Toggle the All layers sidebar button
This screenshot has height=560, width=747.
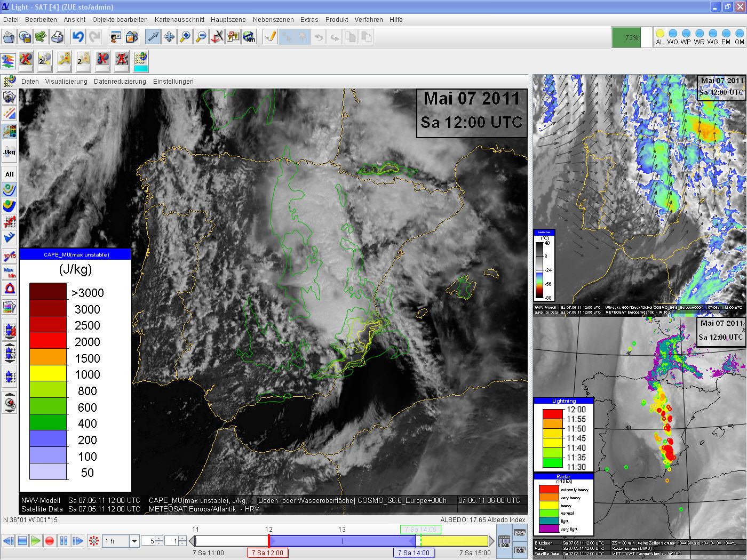9,174
